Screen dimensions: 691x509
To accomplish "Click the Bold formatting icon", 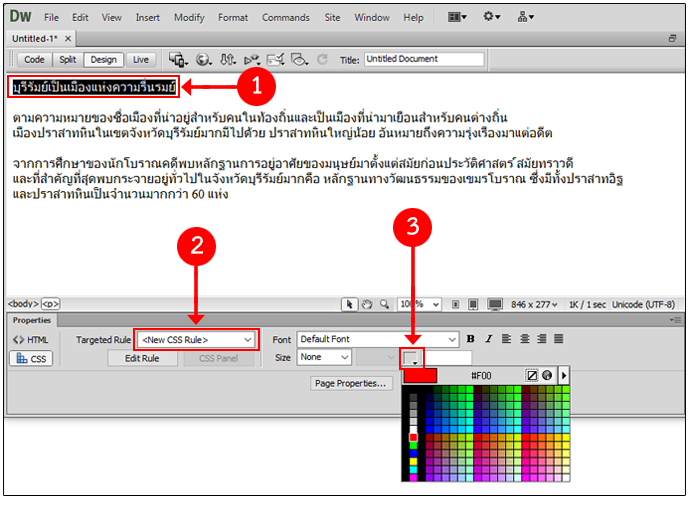I will tap(471, 339).
